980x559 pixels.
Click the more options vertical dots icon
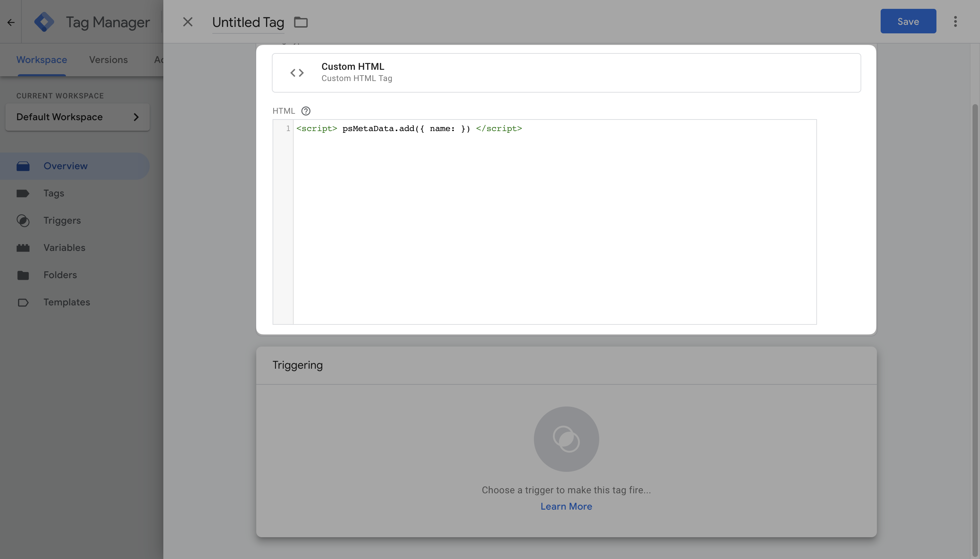point(955,21)
